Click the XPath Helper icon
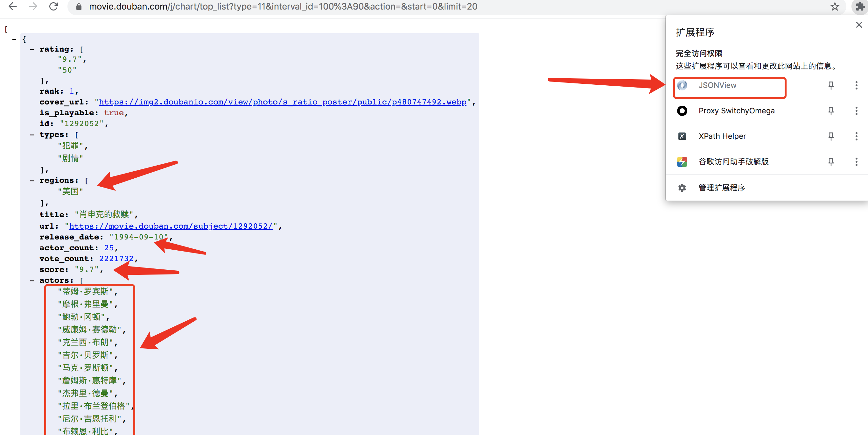Screen dimensions: 868x435 coord(682,136)
